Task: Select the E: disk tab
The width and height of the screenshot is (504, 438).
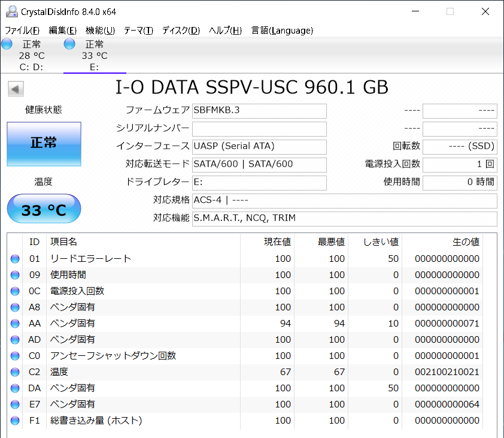Action: tap(95, 55)
